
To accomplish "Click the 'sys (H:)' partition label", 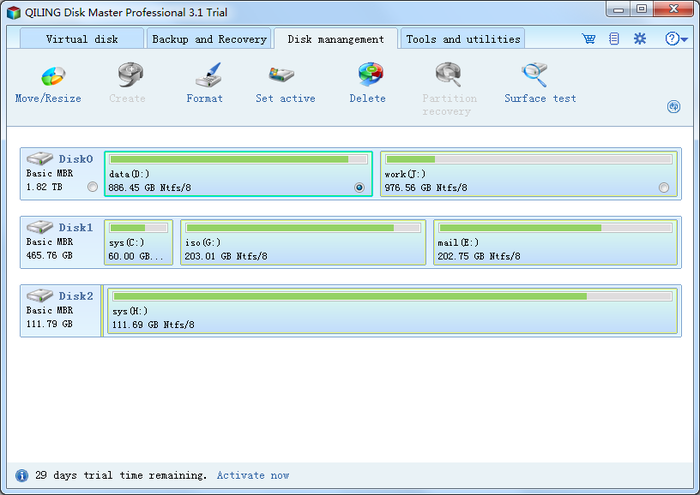I will pyautogui.click(x=130, y=311).
